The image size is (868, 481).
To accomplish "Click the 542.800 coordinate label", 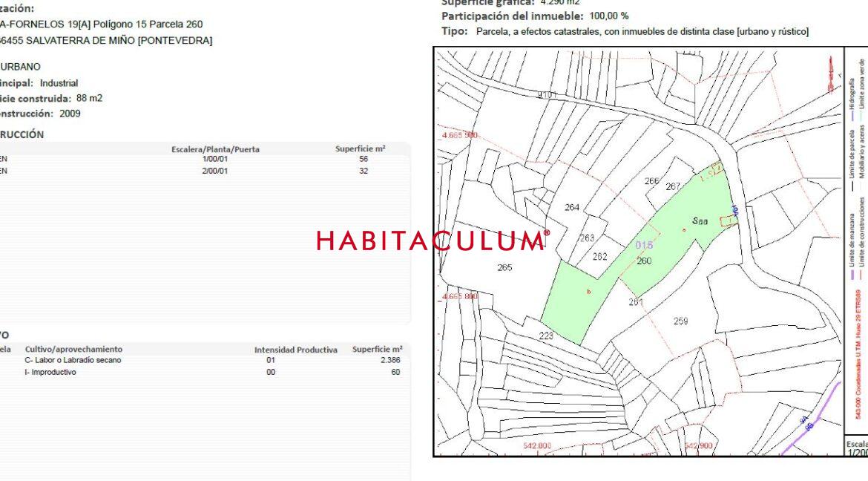I will coord(537,445).
